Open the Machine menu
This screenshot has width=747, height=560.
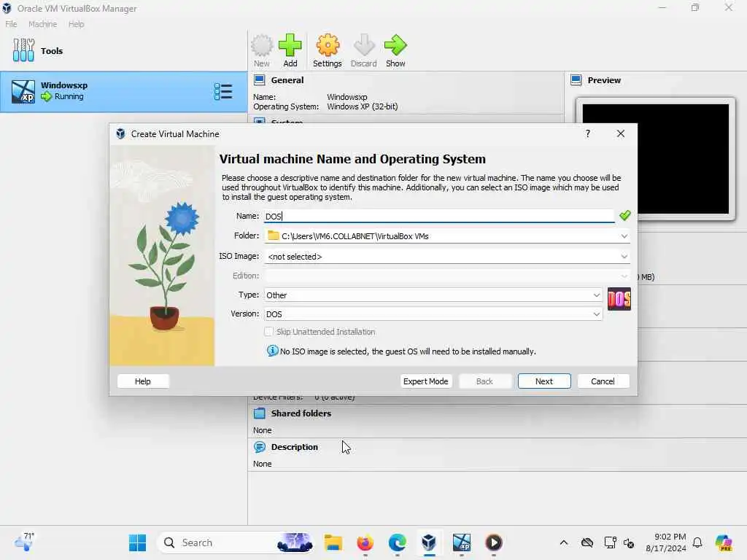pyautogui.click(x=42, y=24)
